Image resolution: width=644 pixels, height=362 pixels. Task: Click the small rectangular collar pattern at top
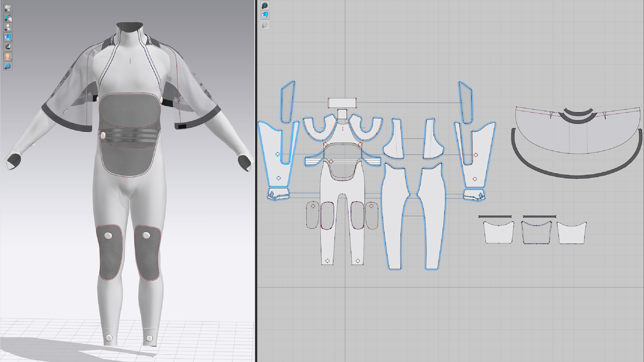[342, 103]
